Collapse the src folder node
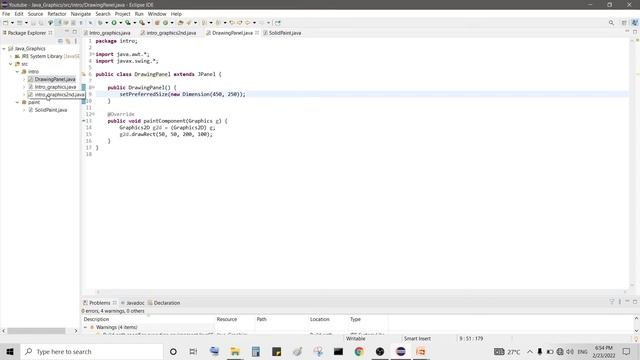This screenshot has height=360, width=640. tap(11, 64)
